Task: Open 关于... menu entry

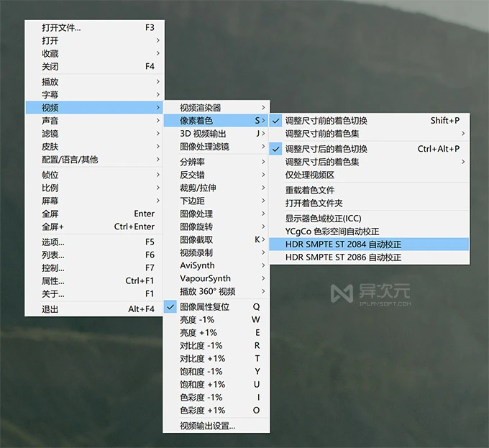Action: [94, 293]
